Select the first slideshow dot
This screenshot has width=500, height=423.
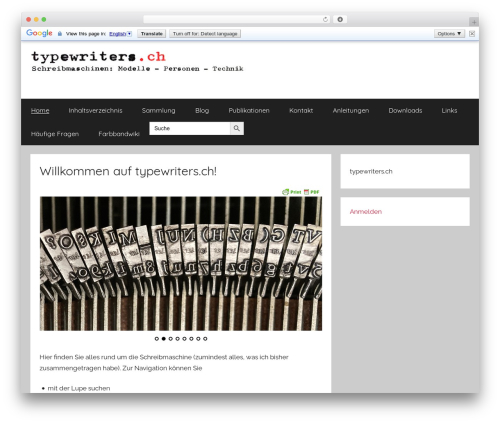157,339
